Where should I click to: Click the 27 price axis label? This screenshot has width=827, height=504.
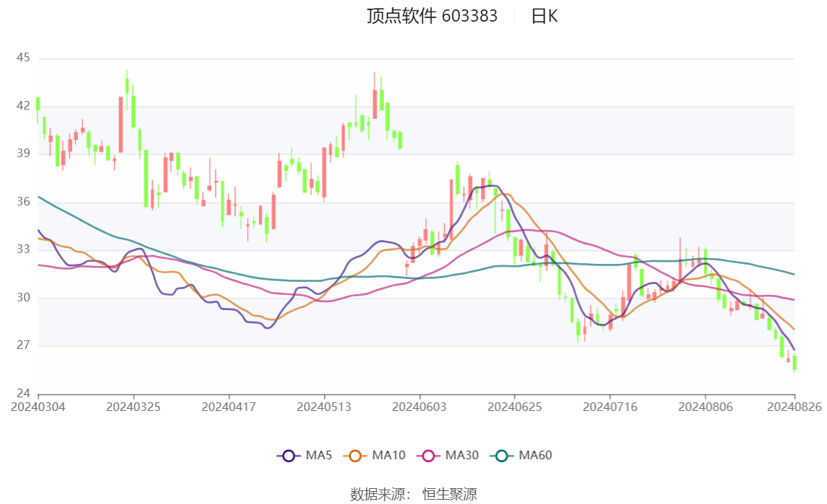coord(23,345)
